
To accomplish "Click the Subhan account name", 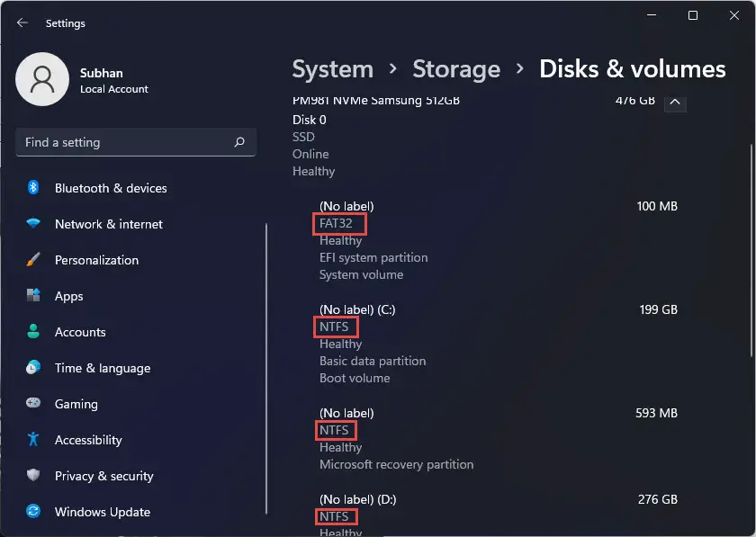I will (x=101, y=73).
